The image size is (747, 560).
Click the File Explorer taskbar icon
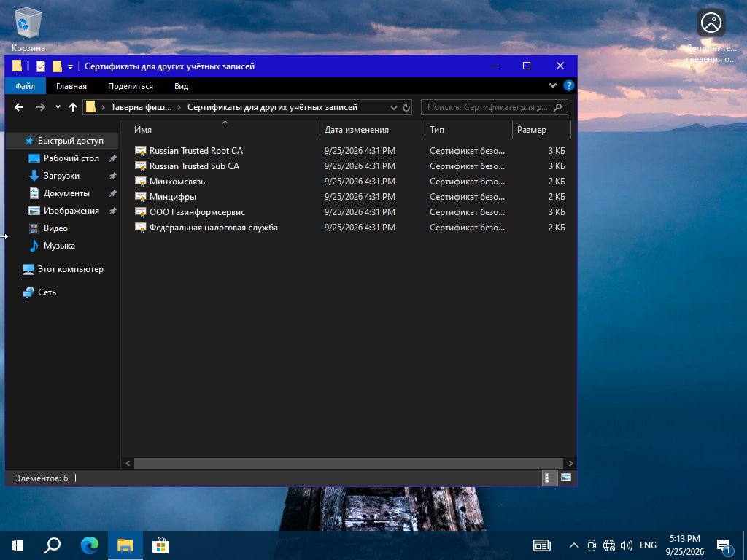click(x=125, y=545)
